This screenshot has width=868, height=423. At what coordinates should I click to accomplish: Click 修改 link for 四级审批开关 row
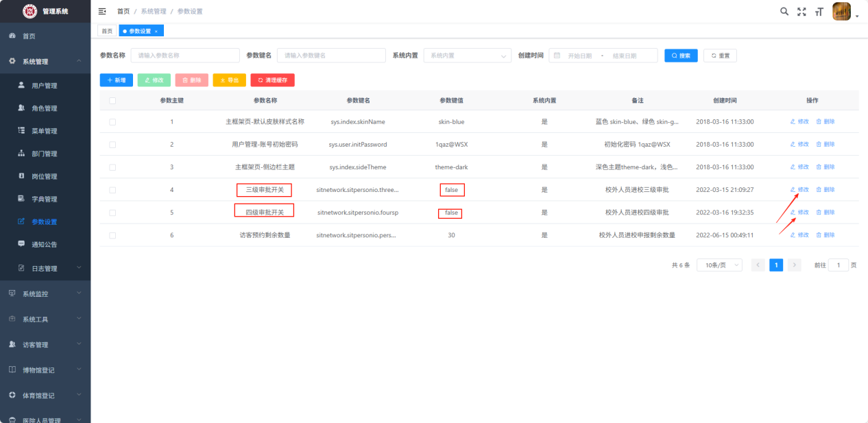[799, 213]
